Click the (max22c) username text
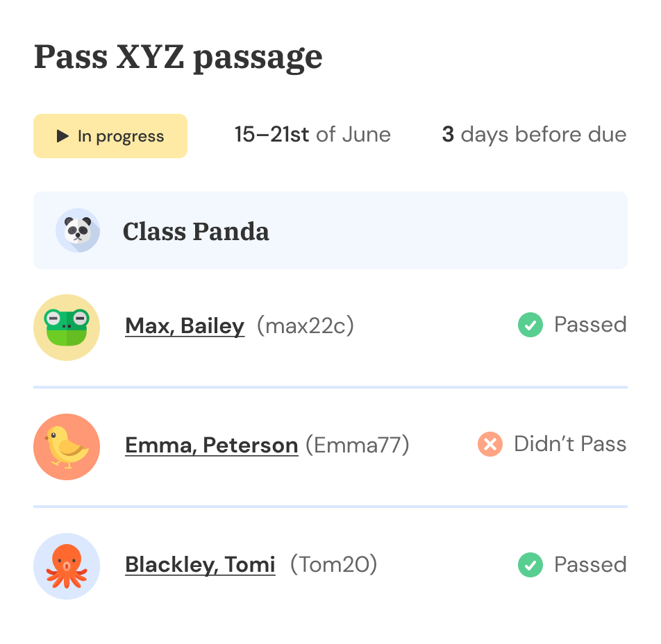The image size is (661, 644). (x=306, y=325)
